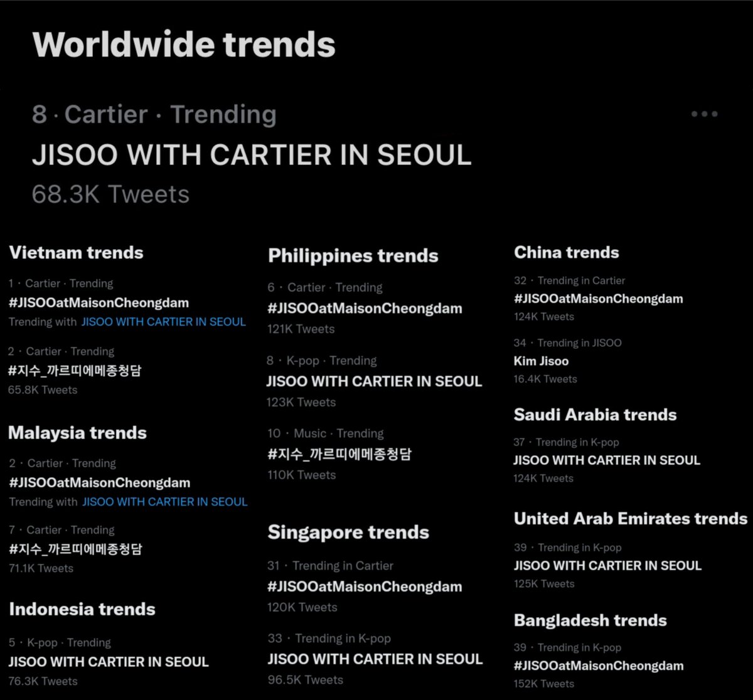Click "37 · Trending in K-pop" label
This screenshot has width=753, height=700.
566,442
